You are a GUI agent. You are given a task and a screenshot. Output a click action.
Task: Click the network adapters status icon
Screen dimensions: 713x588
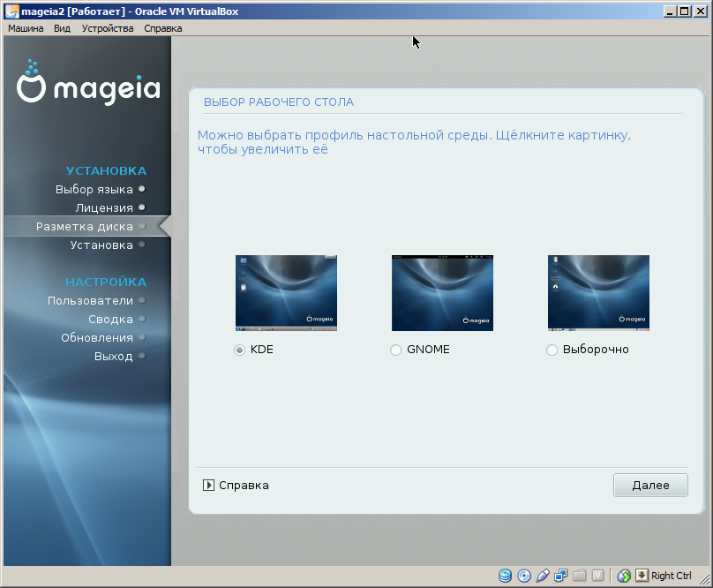(x=560, y=576)
